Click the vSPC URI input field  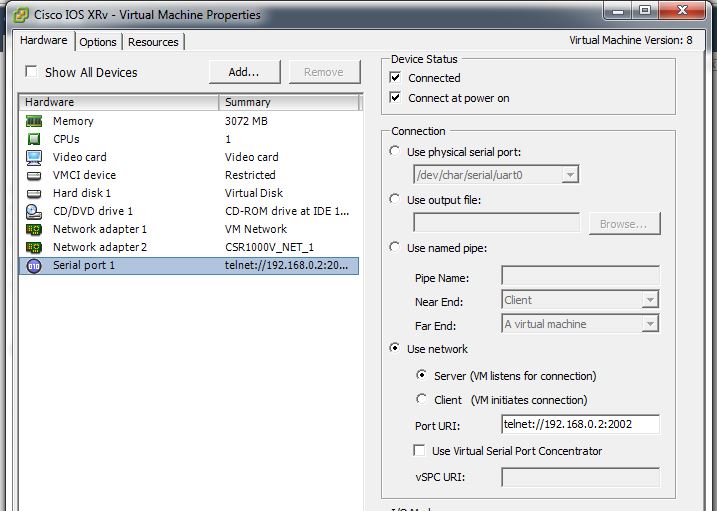[580, 477]
